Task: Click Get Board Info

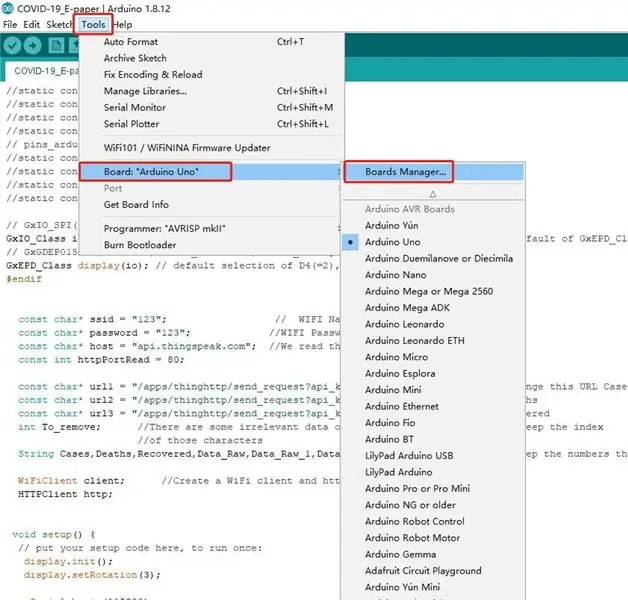Action: [x=211, y=205]
